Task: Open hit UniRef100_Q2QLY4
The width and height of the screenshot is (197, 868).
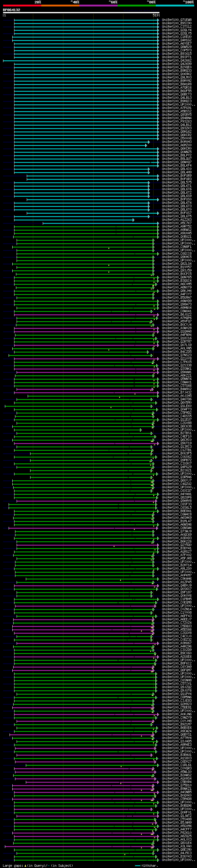Action: 176,30
